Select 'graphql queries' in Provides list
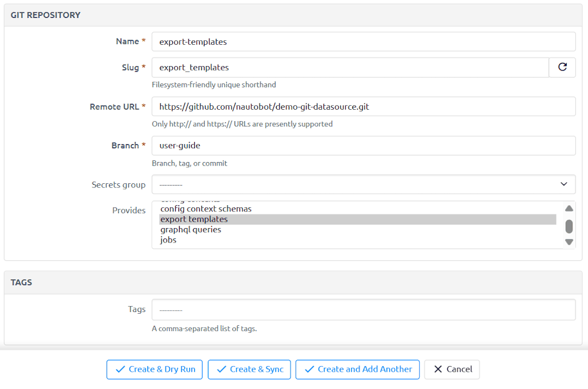 pyautogui.click(x=191, y=229)
